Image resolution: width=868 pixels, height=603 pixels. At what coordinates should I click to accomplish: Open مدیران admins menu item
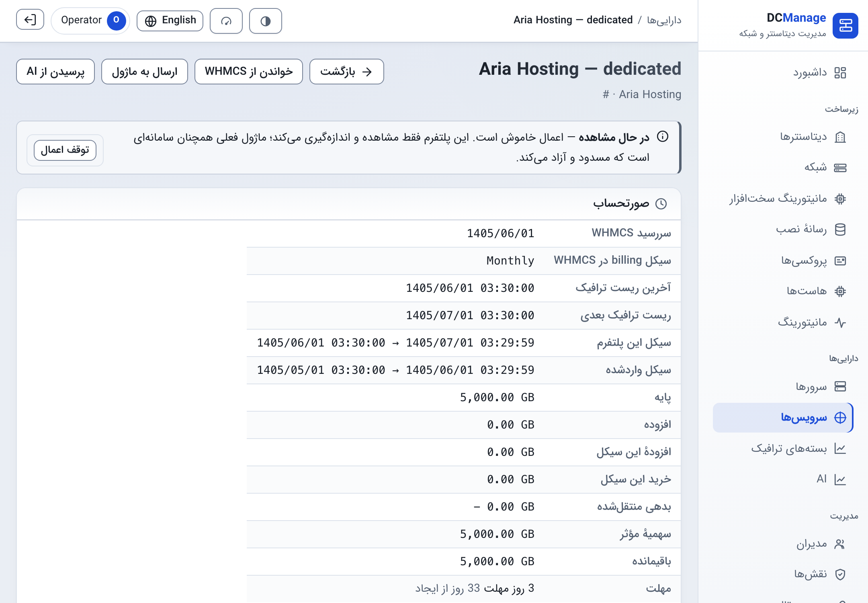(783, 544)
